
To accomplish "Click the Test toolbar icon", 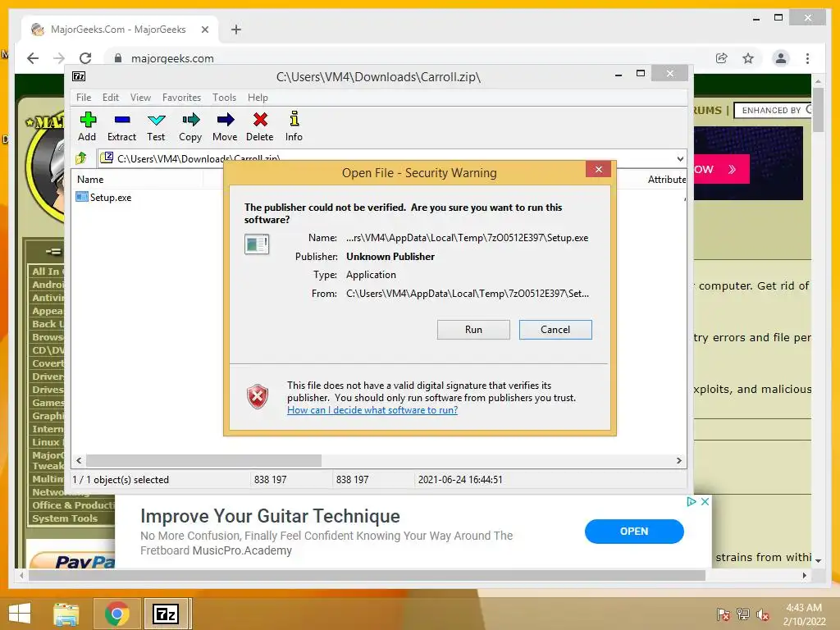I will 157,120.
